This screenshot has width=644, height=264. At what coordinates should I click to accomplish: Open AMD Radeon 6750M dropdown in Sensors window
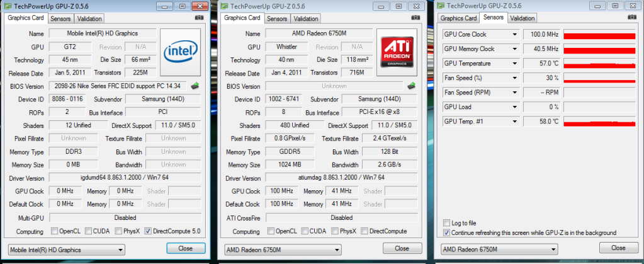(x=499, y=250)
